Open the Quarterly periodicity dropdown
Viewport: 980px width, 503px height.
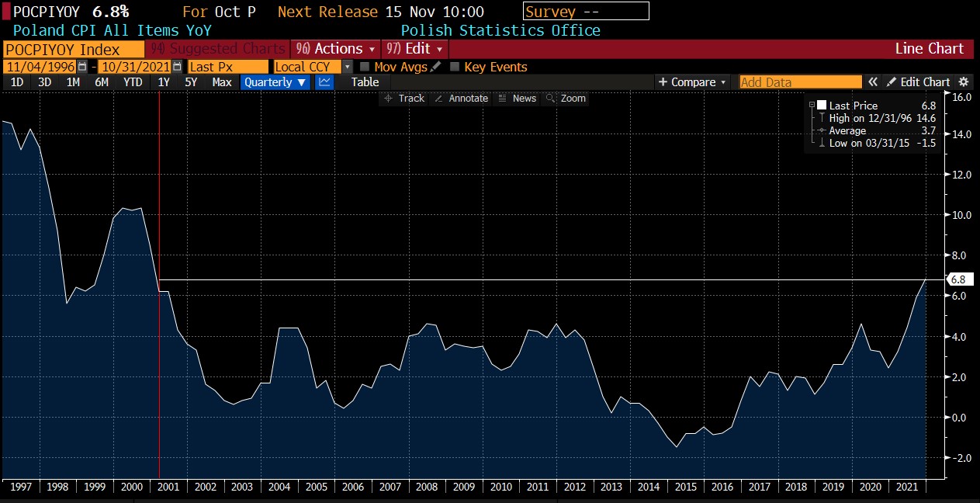pyautogui.click(x=275, y=82)
